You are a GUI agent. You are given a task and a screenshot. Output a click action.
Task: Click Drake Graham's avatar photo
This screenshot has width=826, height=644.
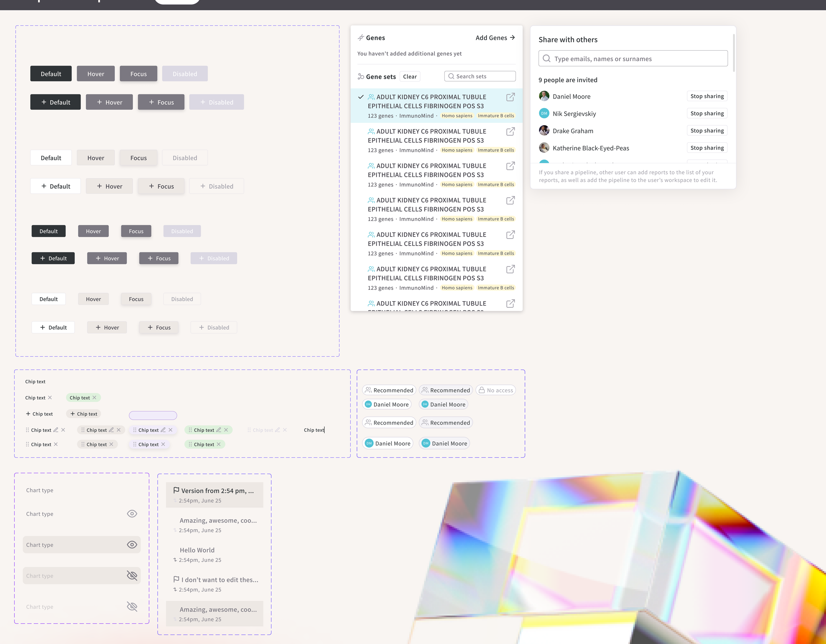click(544, 130)
